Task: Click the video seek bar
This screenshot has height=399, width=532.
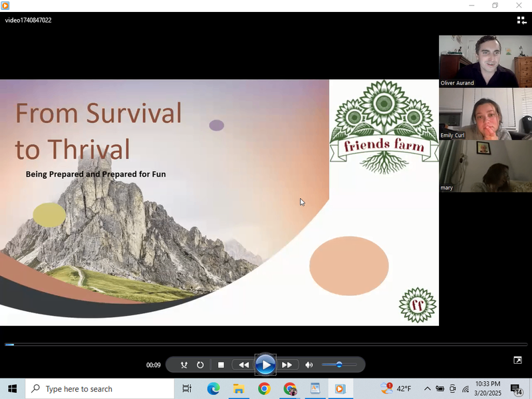Action: pos(266,344)
